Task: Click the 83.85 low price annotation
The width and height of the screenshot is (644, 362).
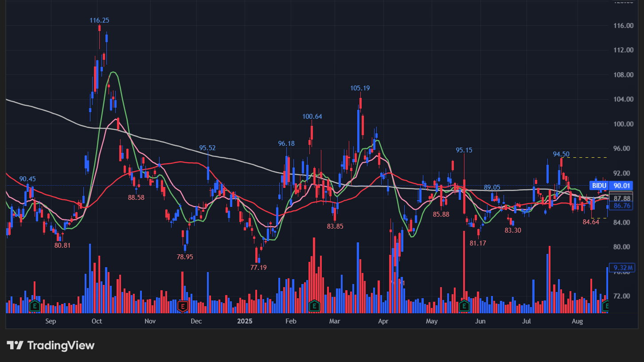Action: pyautogui.click(x=335, y=226)
